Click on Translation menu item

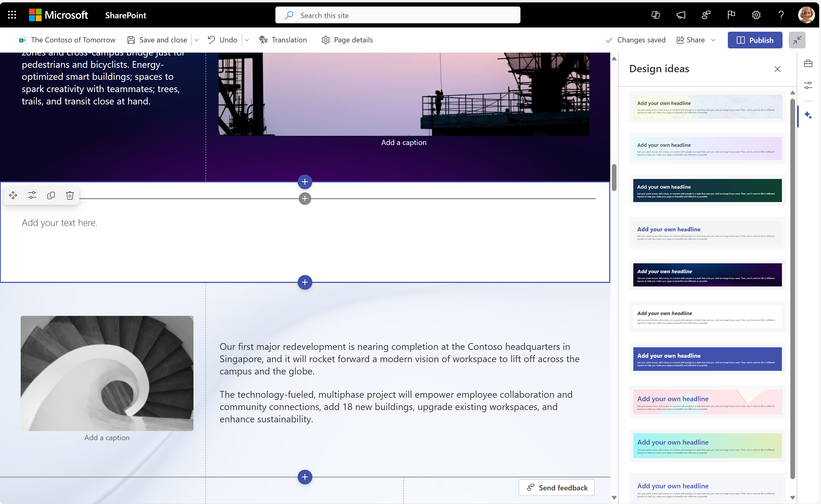click(283, 40)
